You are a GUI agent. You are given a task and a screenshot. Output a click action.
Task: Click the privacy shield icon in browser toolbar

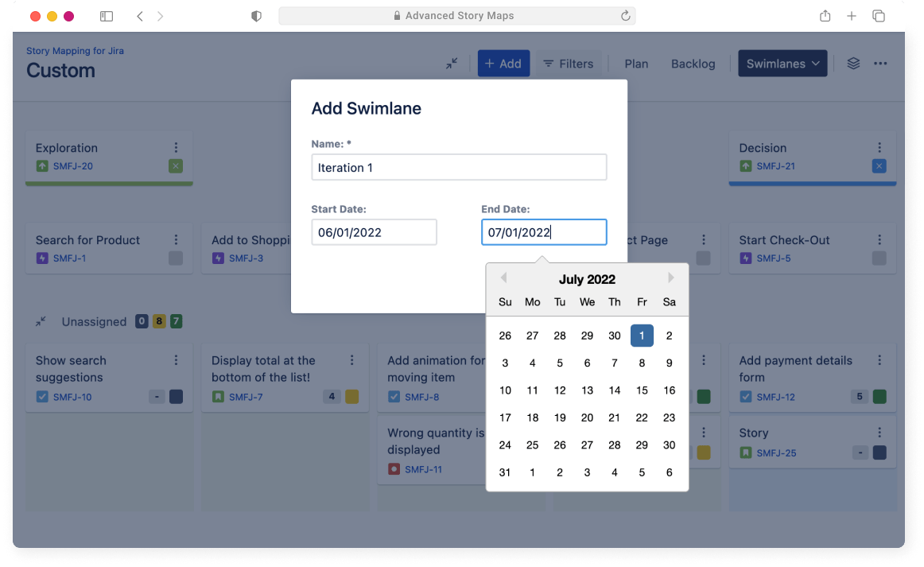256,15
